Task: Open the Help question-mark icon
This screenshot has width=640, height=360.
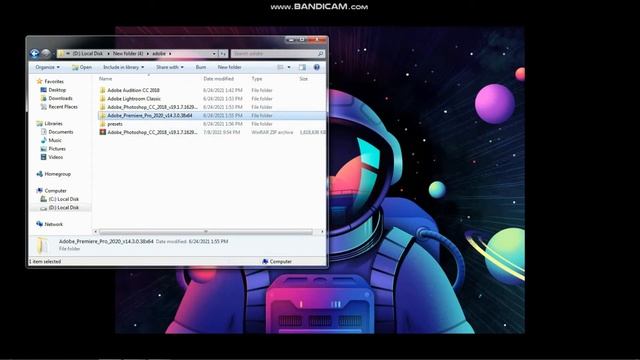Action: (316, 67)
